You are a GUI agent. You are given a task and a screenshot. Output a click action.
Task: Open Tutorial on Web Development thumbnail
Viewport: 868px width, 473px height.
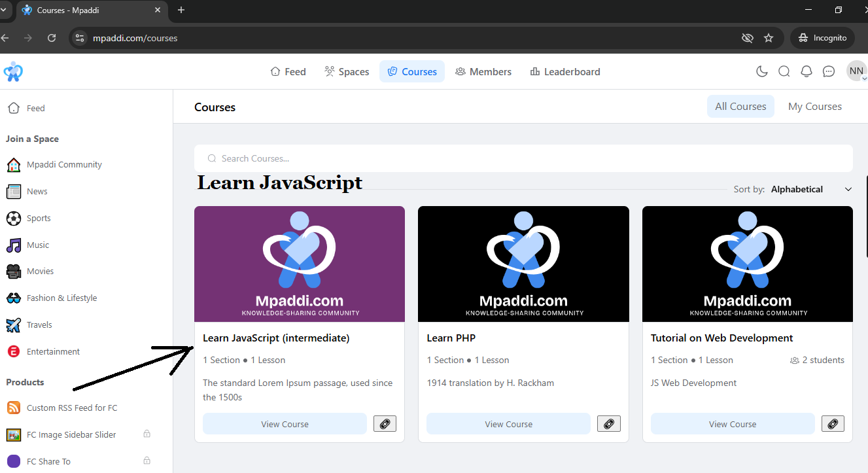tap(748, 264)
